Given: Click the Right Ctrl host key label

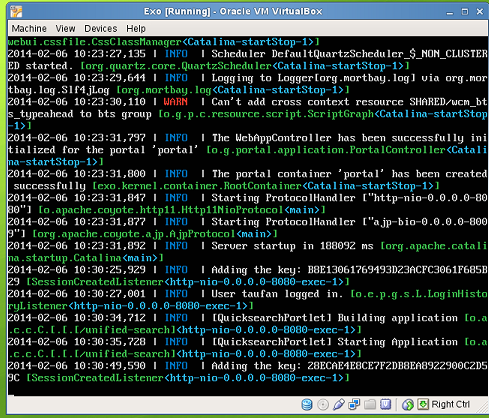Looking at the screenshot, I should (x=450, y=404).
